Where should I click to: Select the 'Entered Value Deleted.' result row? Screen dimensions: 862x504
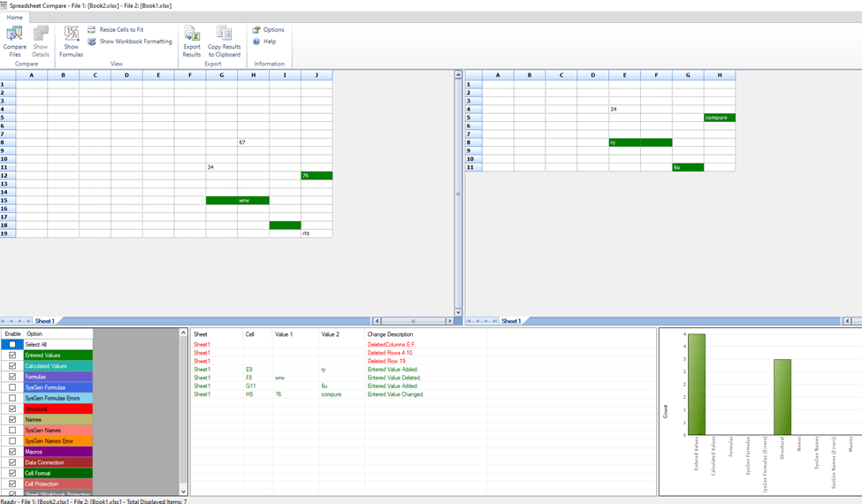pos(423,378)
